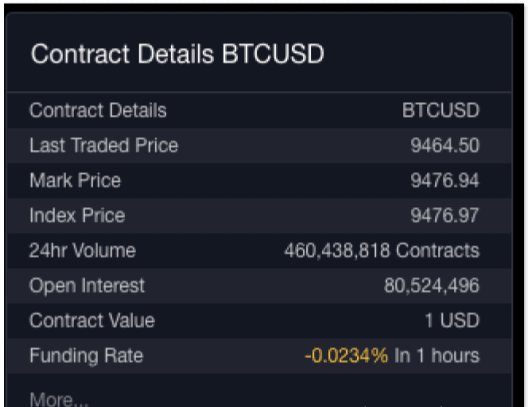Open the More... link at the bottom
The width and height of the screenshot is (531, 407).
(x=59, y=400)
